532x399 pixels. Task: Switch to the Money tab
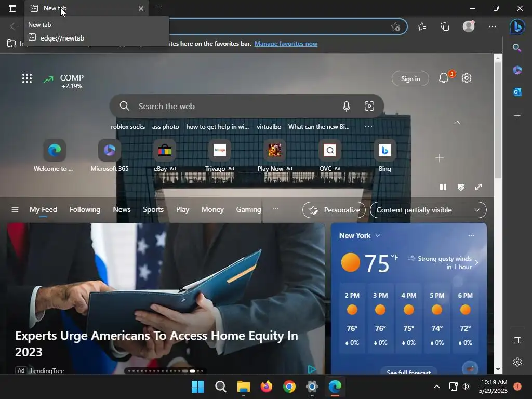(212, 210)
